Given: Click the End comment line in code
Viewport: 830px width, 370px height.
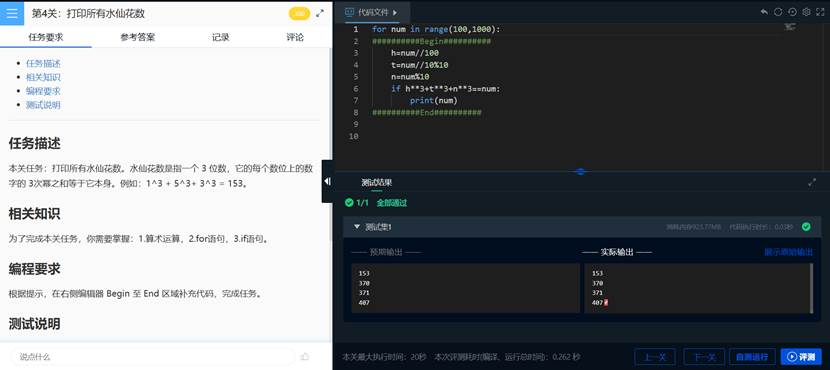Looking at the screenshot, I should point(427,113).
